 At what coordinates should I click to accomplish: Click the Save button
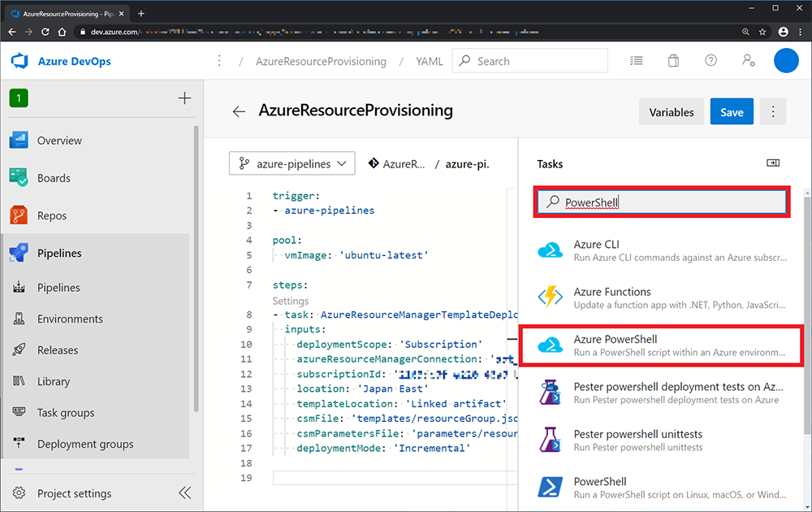732,112
